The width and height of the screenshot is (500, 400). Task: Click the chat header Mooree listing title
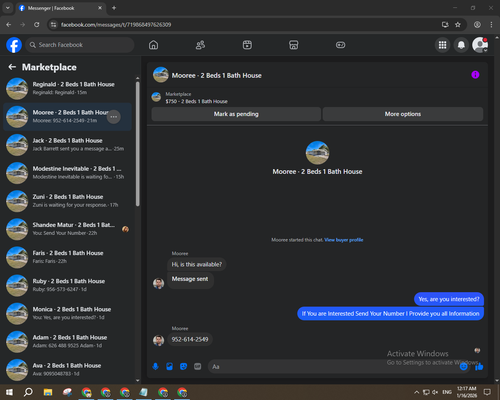[x=217, y=76]
